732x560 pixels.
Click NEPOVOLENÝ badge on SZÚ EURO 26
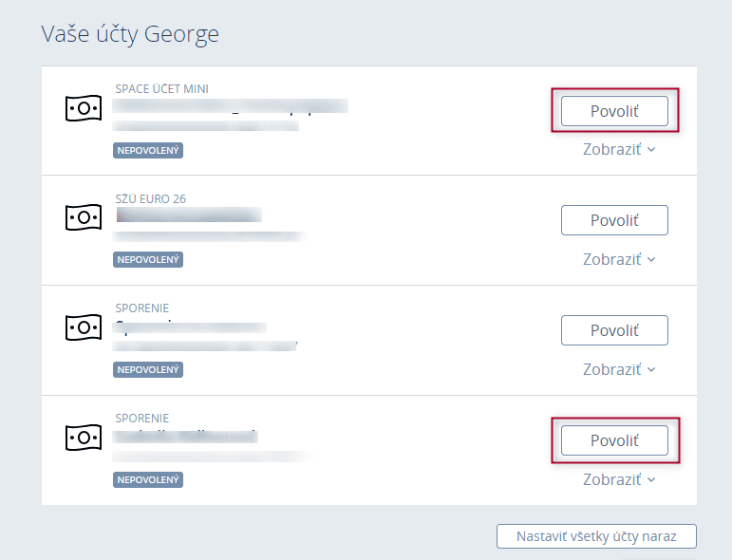148,259
